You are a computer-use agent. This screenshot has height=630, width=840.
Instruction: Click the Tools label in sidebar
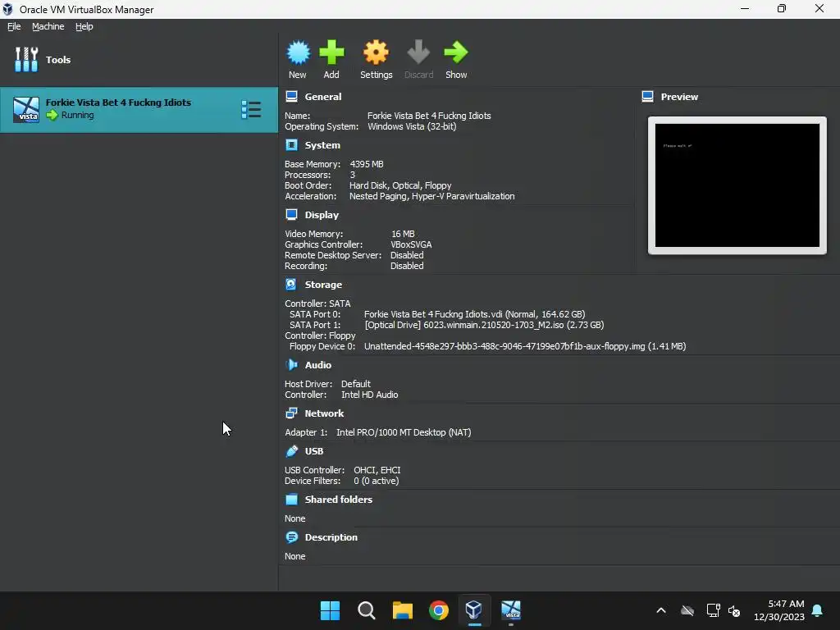pyautogui.click(x=58, y=59)
